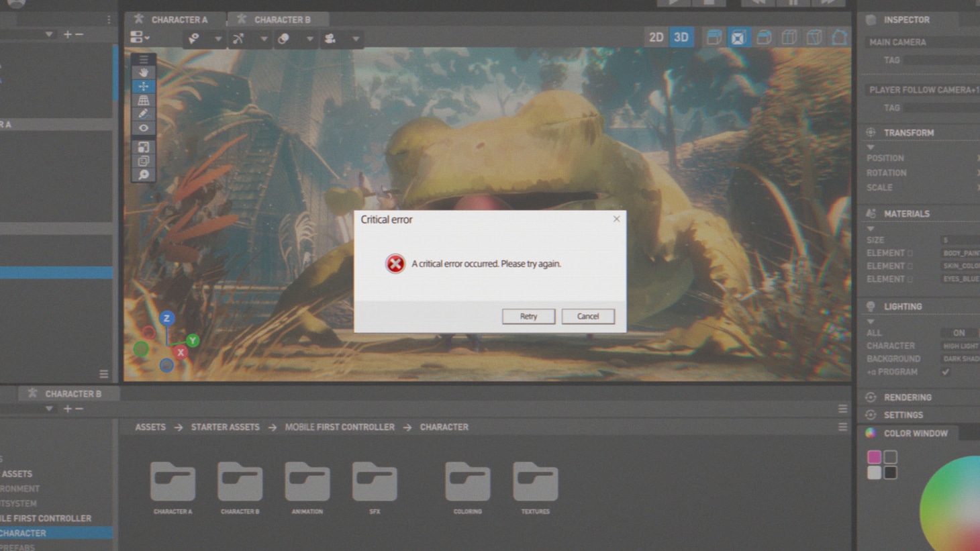Open the Textures folder
The image size is (980, 551).
coord(535,488)
